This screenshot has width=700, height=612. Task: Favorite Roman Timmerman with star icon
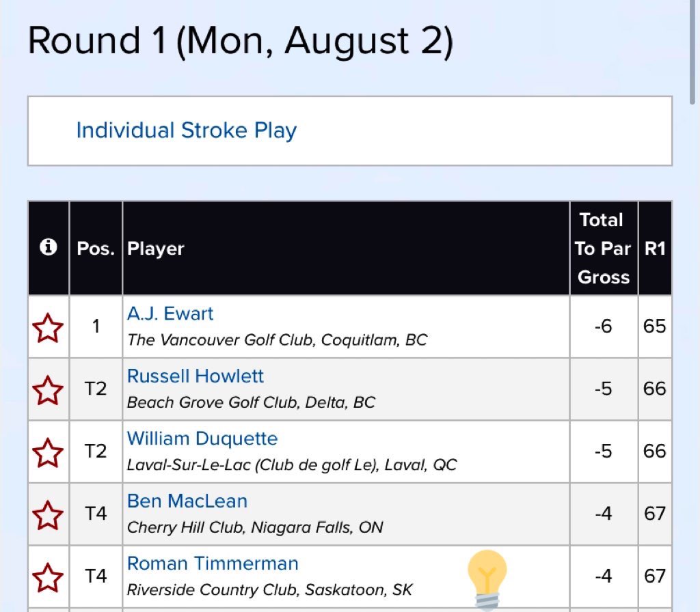(x=48, y=577)
